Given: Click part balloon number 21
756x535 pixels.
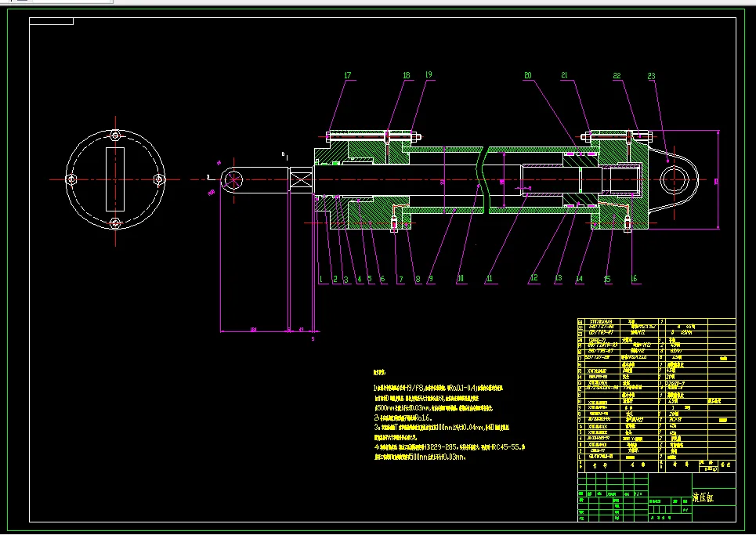Looking at the screenshot, I should [565, 74].
